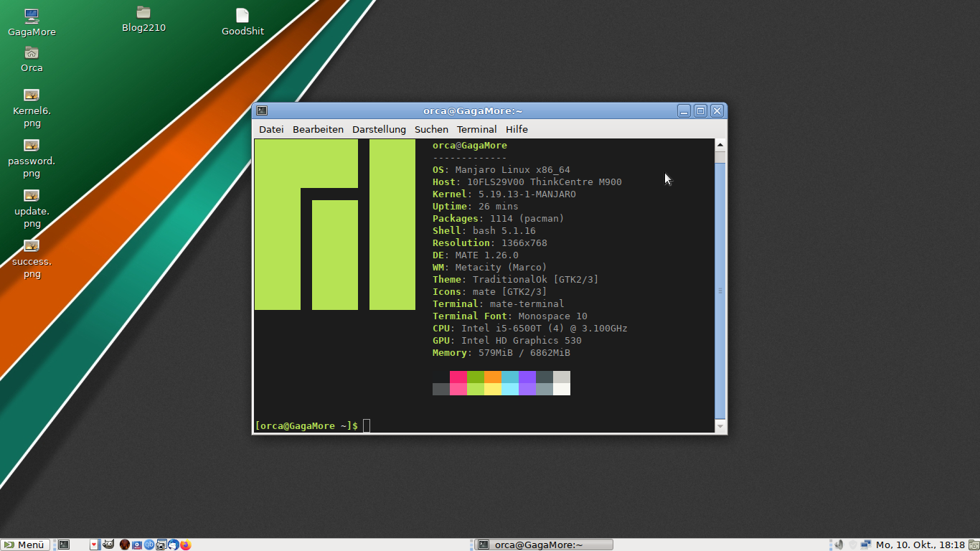Open the clock showing Mo, 10. Okt., 18:18

(x=920, y=545)
